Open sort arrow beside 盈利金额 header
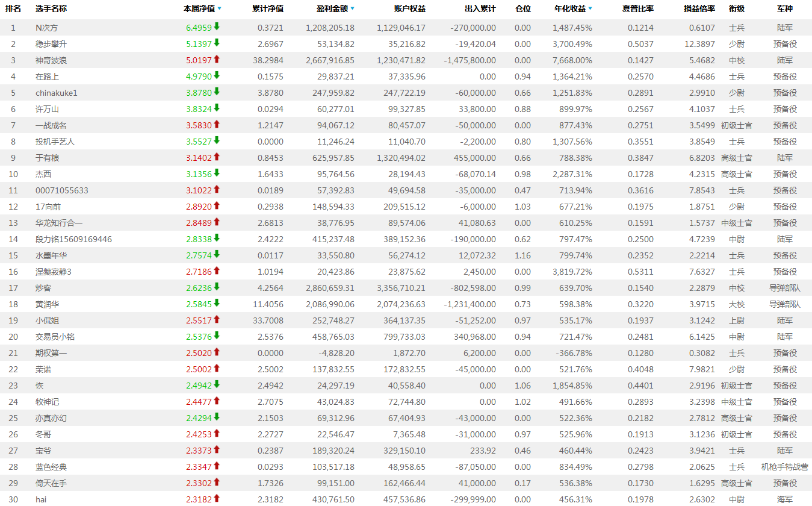 [352, 9]
